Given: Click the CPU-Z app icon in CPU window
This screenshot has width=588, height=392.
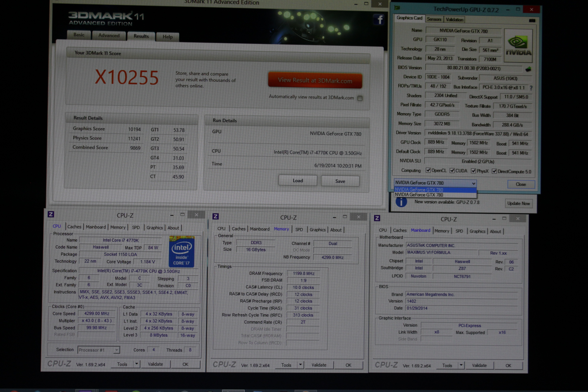Looking at the screenshot, I should [x=51, y=214].
